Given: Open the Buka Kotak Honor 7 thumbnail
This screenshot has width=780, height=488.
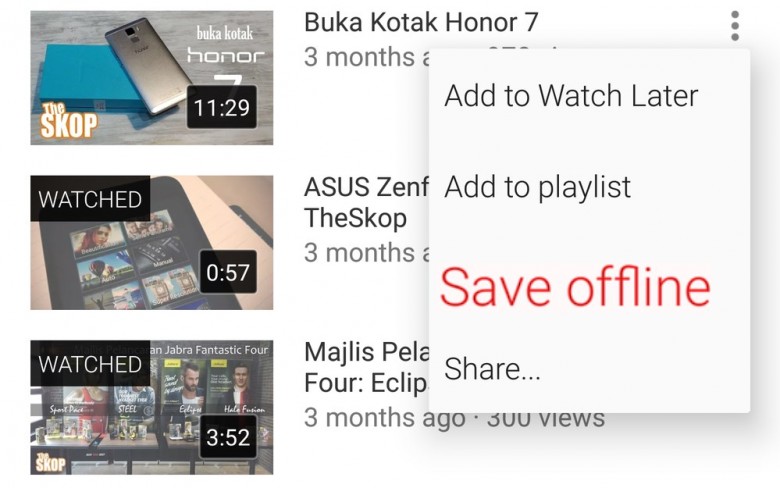Looking at the screenshot, I should click(x=152, y=78).
